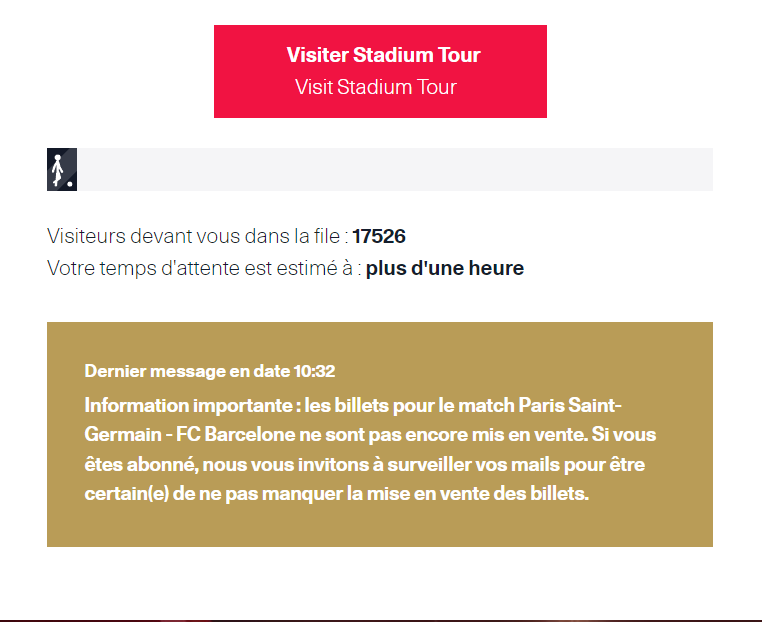Click the 'Votre temps d'attente est estimé à' label
762x622 pixels.
(x=200, y=268)
